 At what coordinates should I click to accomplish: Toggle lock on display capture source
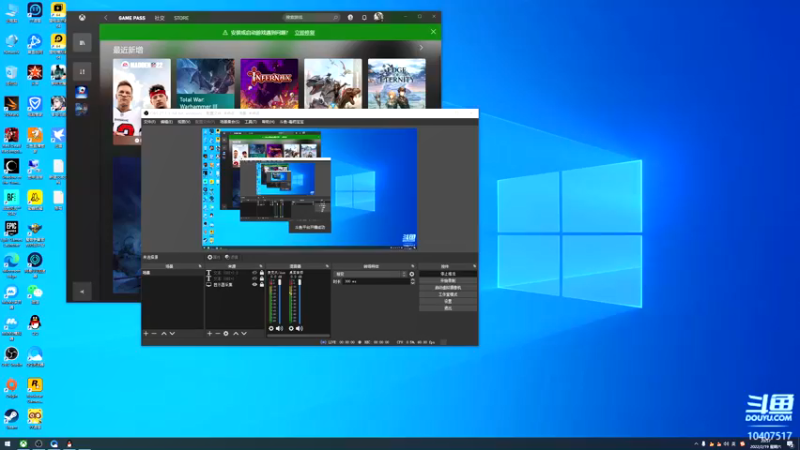(x=262, y=285)
